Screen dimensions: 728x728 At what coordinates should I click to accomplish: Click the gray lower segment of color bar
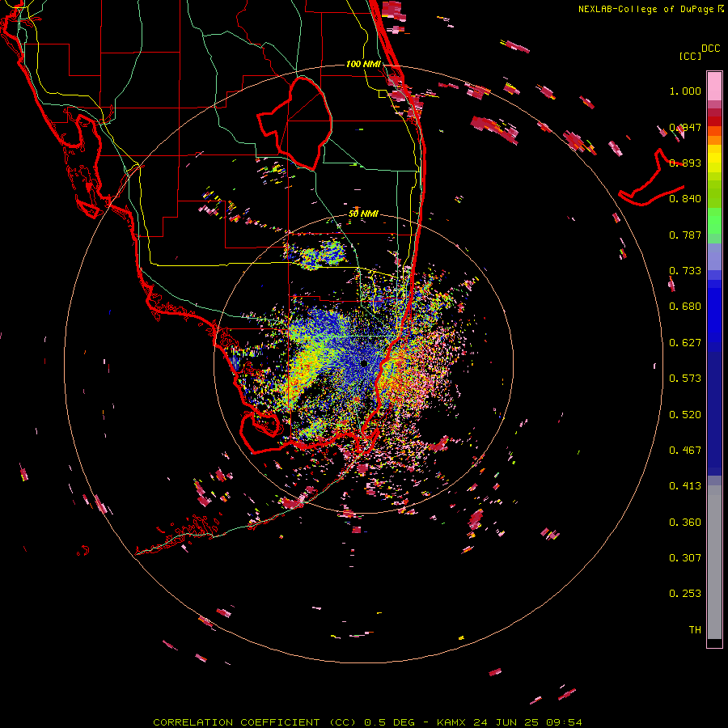714,562
